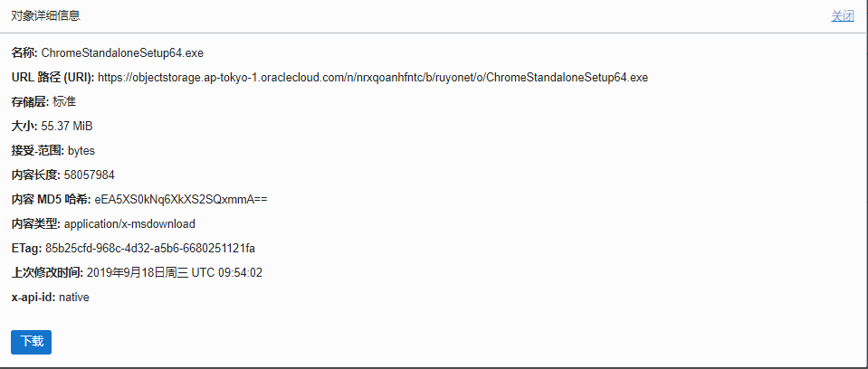Click the file name ChromeStandaloneSetup64.exe value
The height and width of the screenshot is (369, 868).
tap(116, 53)
